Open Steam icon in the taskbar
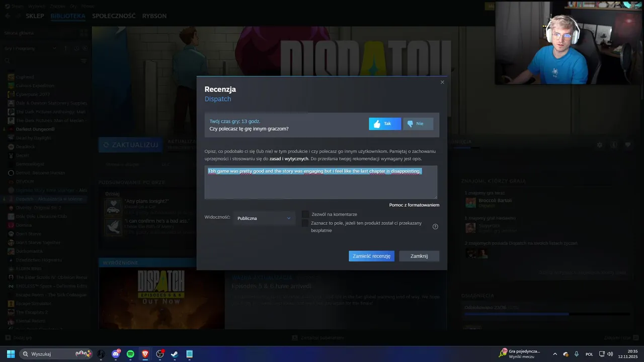 175,354
